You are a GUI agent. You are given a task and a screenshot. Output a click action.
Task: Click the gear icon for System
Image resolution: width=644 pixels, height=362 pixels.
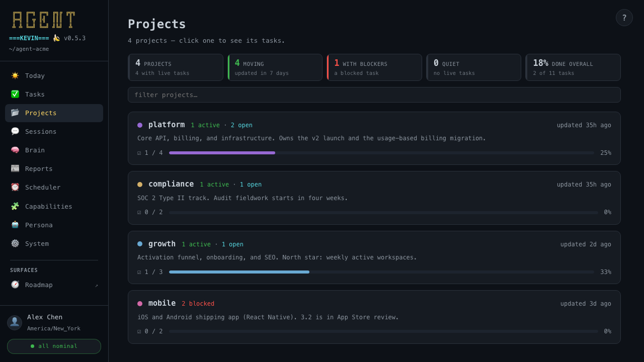pyautogui.click(x=15, y=243)
